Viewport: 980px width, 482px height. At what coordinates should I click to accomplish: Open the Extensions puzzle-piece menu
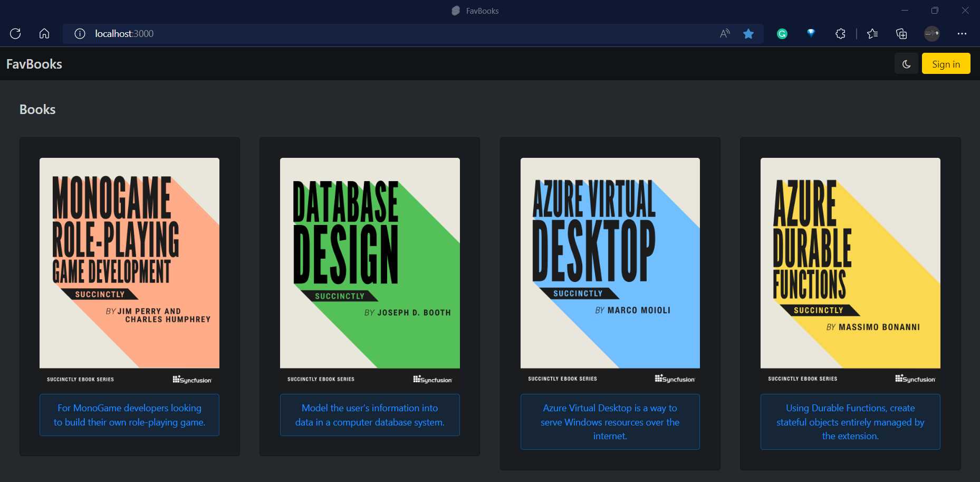[840, 33]
